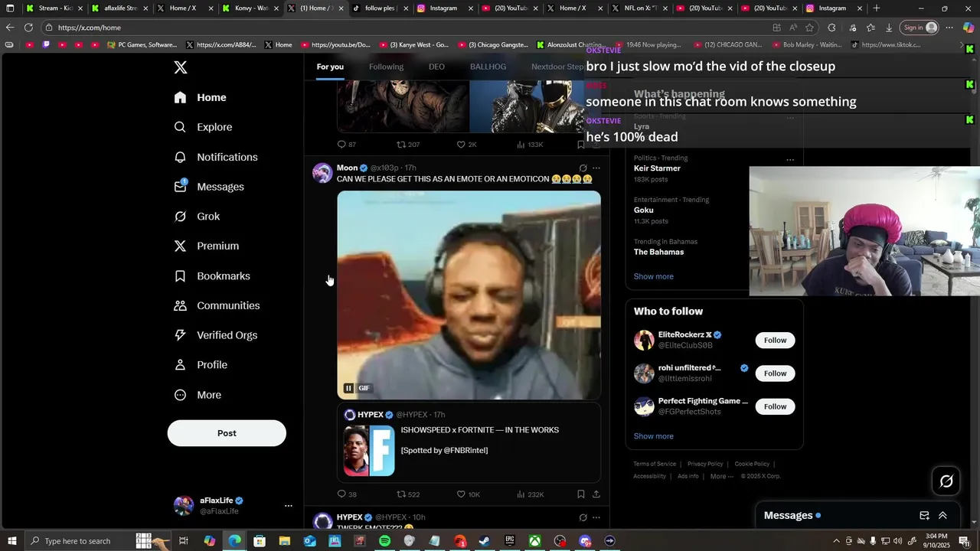Open aFlaxLife account menu dots
The image size is (980, 551).
pos(289,506)
